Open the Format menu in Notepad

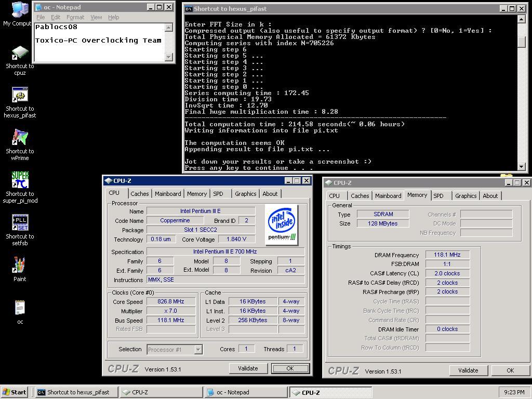(75, 17)
